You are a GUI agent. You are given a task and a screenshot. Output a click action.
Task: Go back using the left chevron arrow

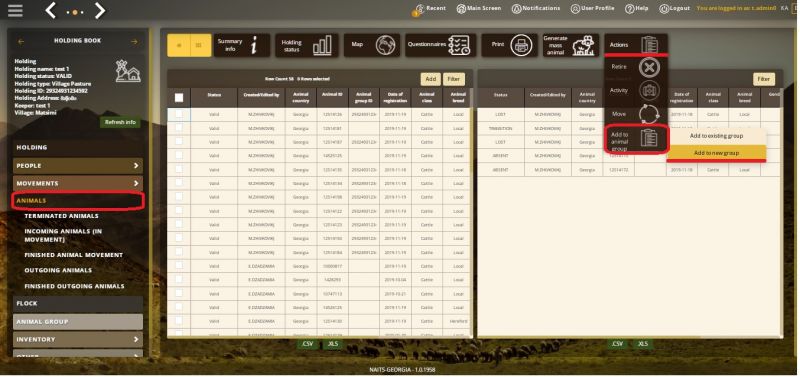tap(51, 10)
